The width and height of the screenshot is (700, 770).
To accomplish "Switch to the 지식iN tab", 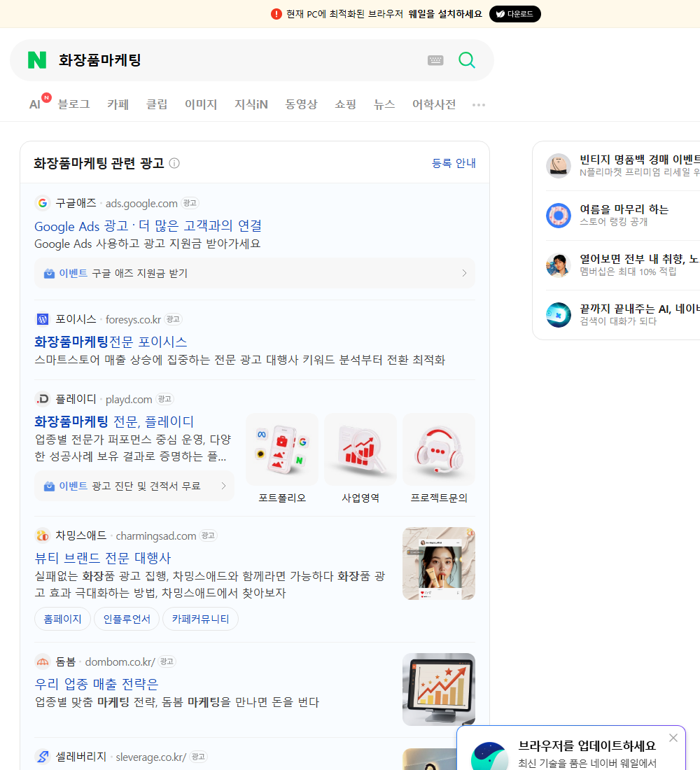I will point(251,104).
